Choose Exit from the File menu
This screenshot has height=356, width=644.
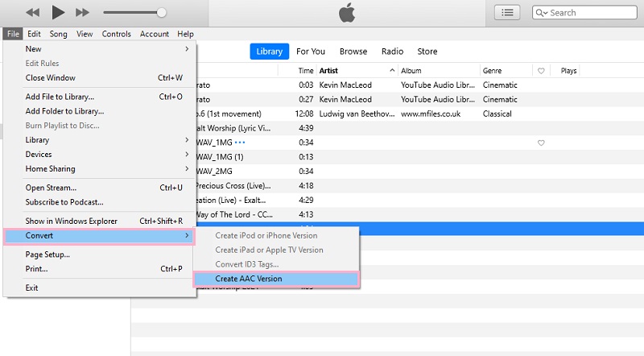pyautogui.click(x=99, y=288)
